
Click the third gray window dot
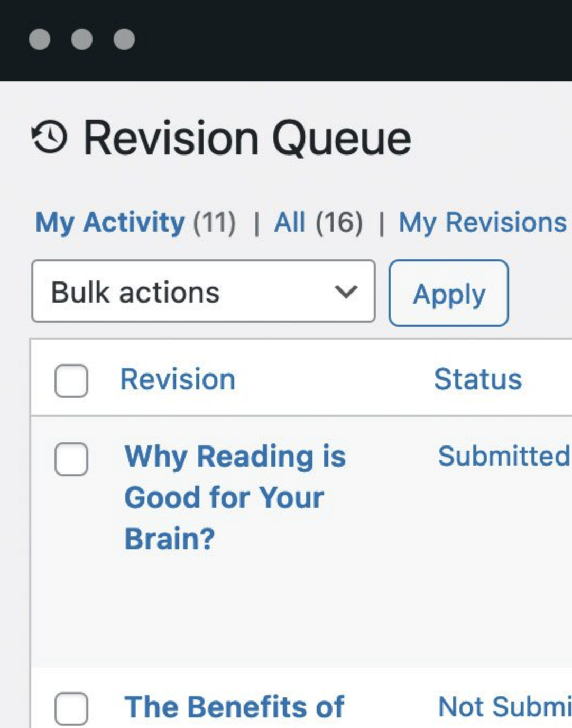point(124,39)
